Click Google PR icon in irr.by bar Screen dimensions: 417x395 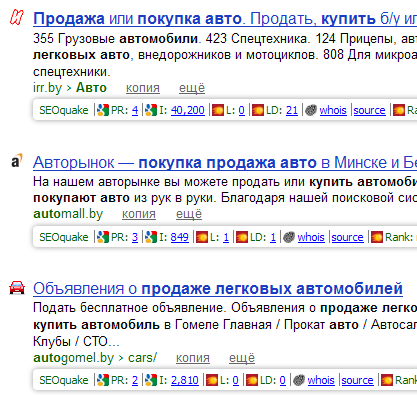click(x=103, y=110)
